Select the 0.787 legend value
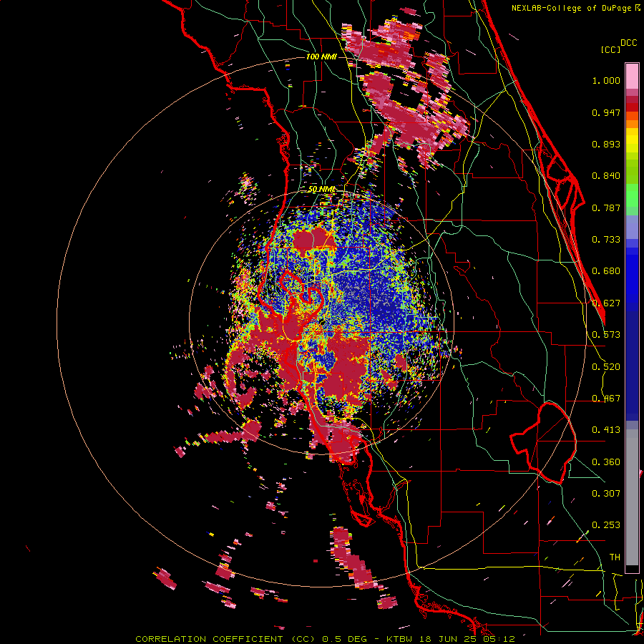 (x=606, y=208)
